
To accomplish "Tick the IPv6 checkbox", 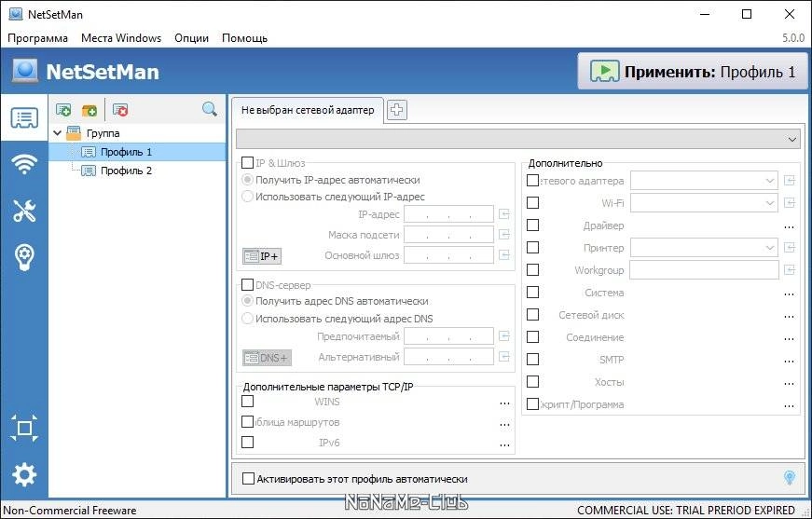I will pos(248,442).
